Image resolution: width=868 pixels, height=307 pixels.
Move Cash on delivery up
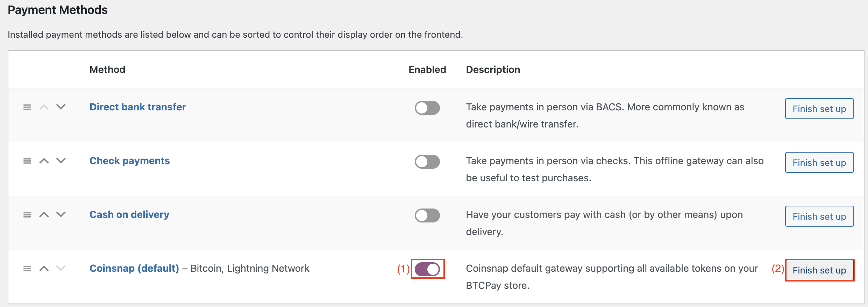pyautogui.click(x=44, y=215)
